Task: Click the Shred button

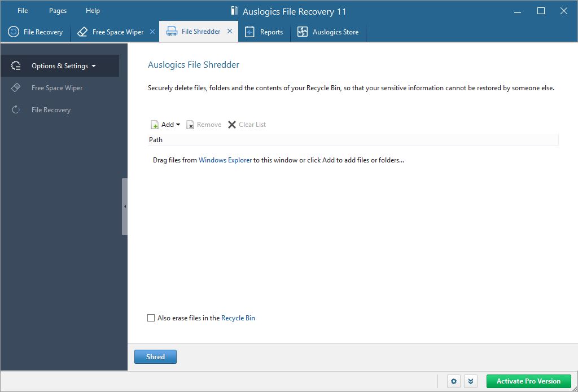Action: tap(155, 356)
